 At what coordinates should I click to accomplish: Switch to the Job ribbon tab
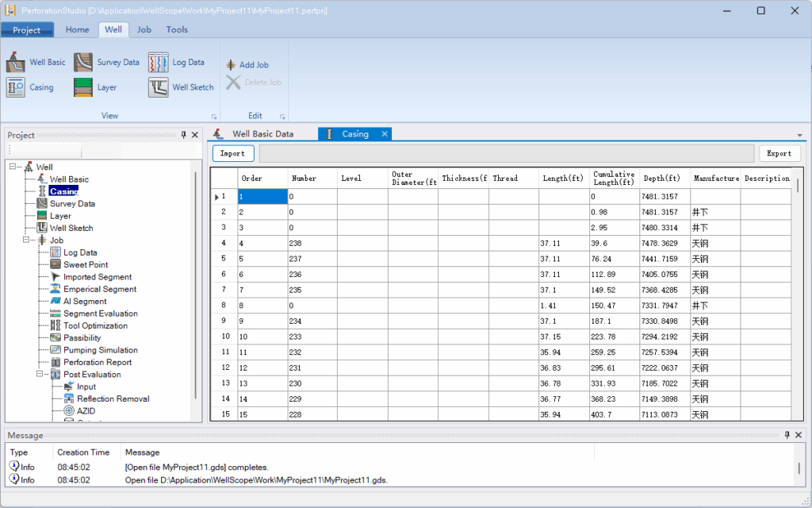tap(144, 29)
